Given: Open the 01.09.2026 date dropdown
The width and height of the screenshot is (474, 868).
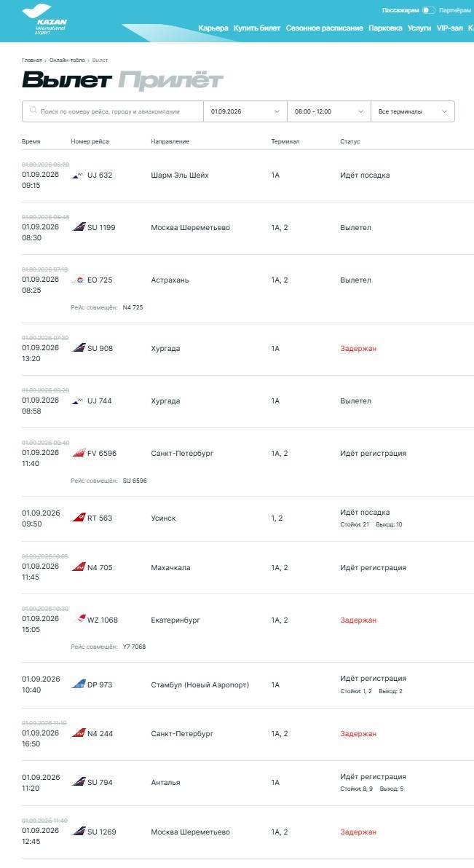Looking at the screenshot, I should coord(245,111).
